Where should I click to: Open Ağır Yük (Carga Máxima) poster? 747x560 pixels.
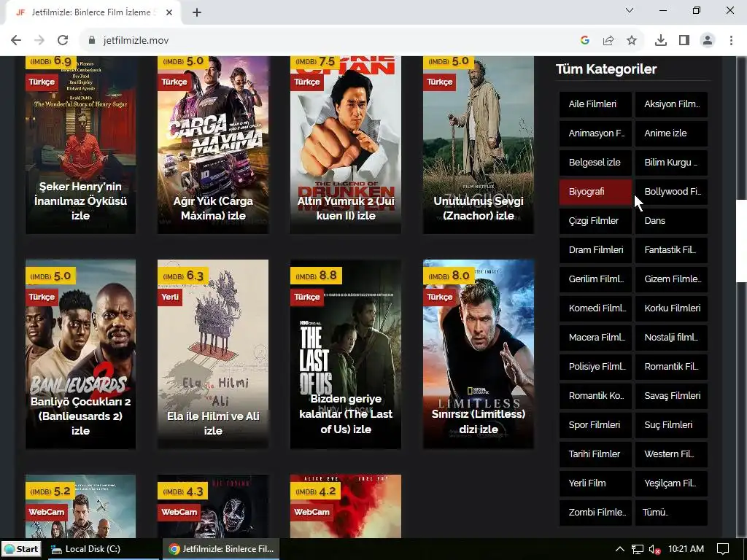click(x=213, y=145)
